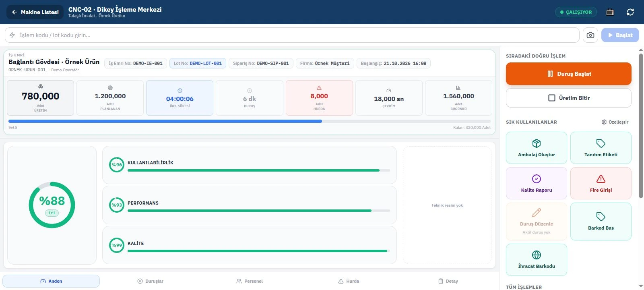644x290 pixels.
Task: Switch to the Hurda tab
Action: point(349,281)
